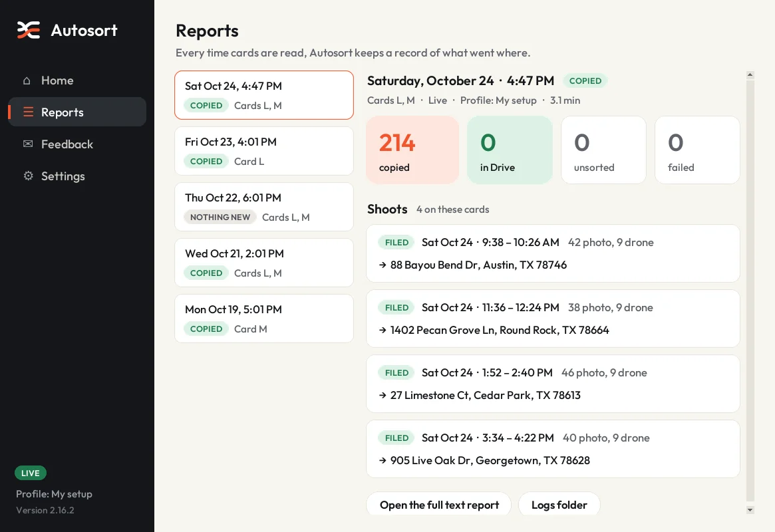
Task: Click '3.1 min' duration text
Action: (x=565, y=100)
